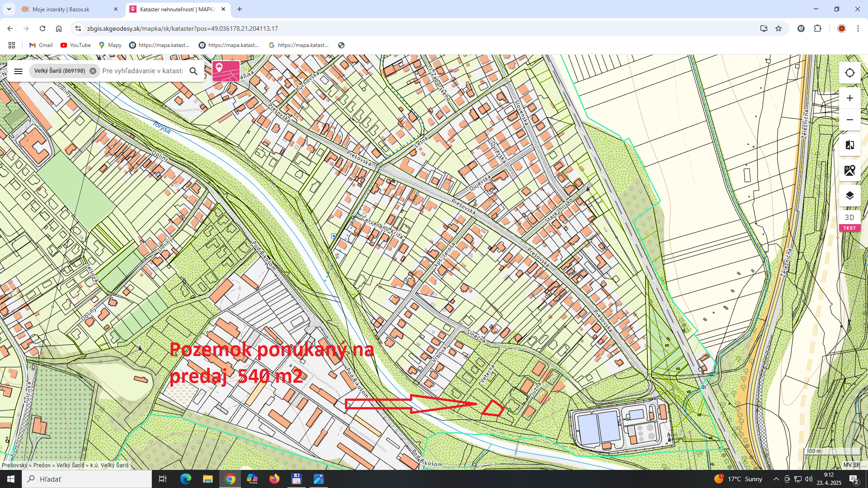This screenshot has height=488, width=868.
Task: Remove the Veľký Šariš (869198) filter chip
Action: [93, 71]
